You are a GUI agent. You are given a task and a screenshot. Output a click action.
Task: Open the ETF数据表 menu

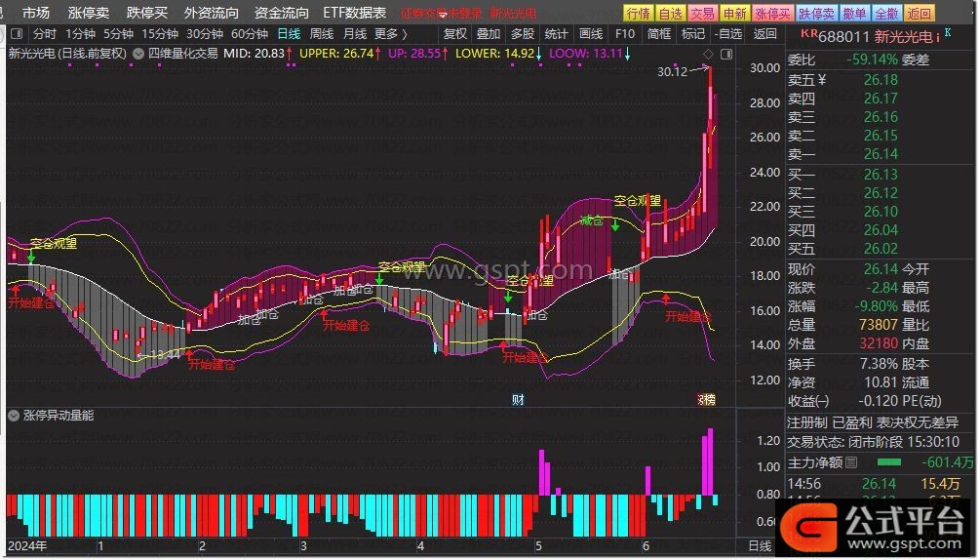[x=354, y=13]
